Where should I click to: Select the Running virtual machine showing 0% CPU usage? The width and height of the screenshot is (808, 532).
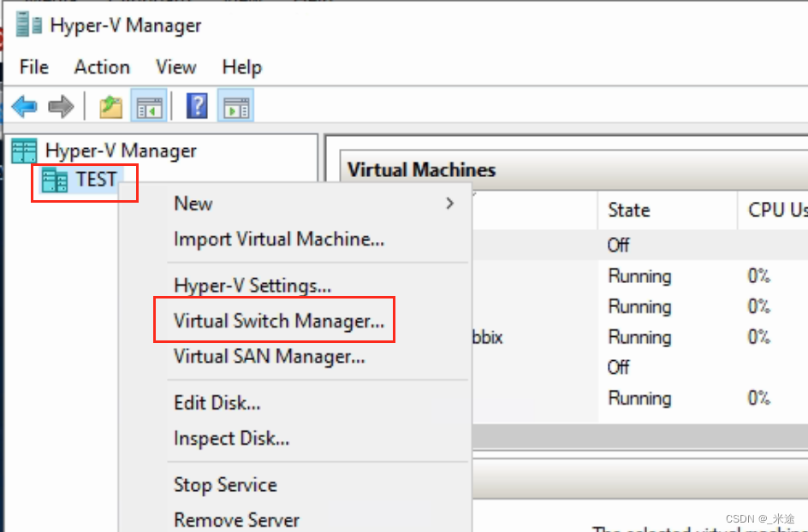[x=640, y=276]
